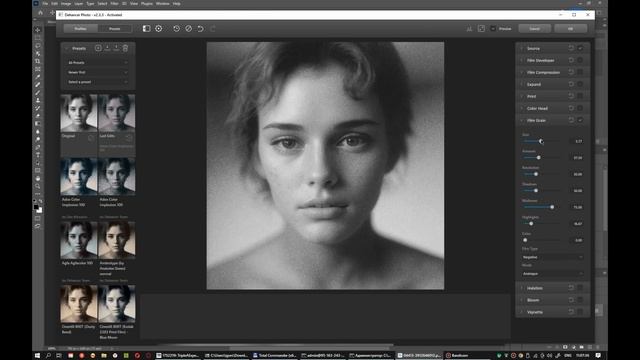Enable the Expand section checkbox
Image resolution: width=640 pixels, height=360 pixels.
coord(580,84)
